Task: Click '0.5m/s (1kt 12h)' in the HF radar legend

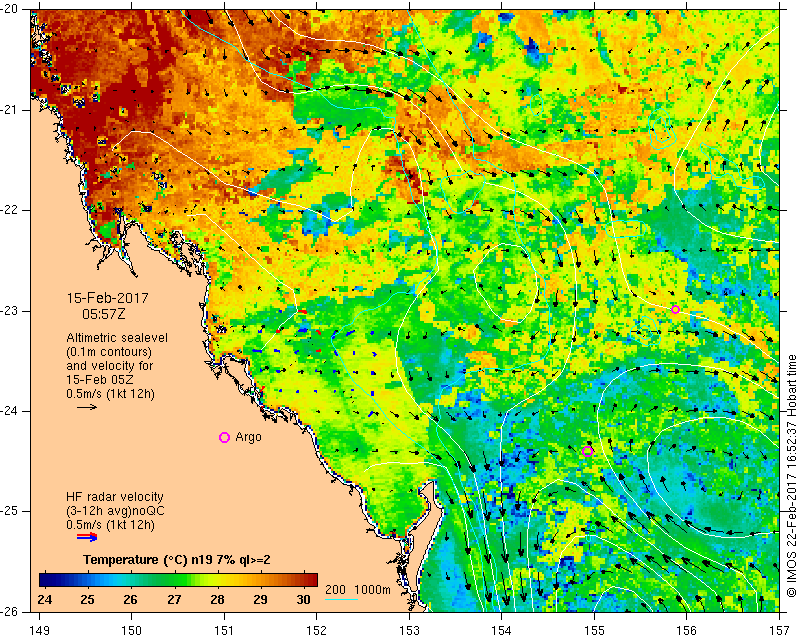Action: tap(110, 525)
